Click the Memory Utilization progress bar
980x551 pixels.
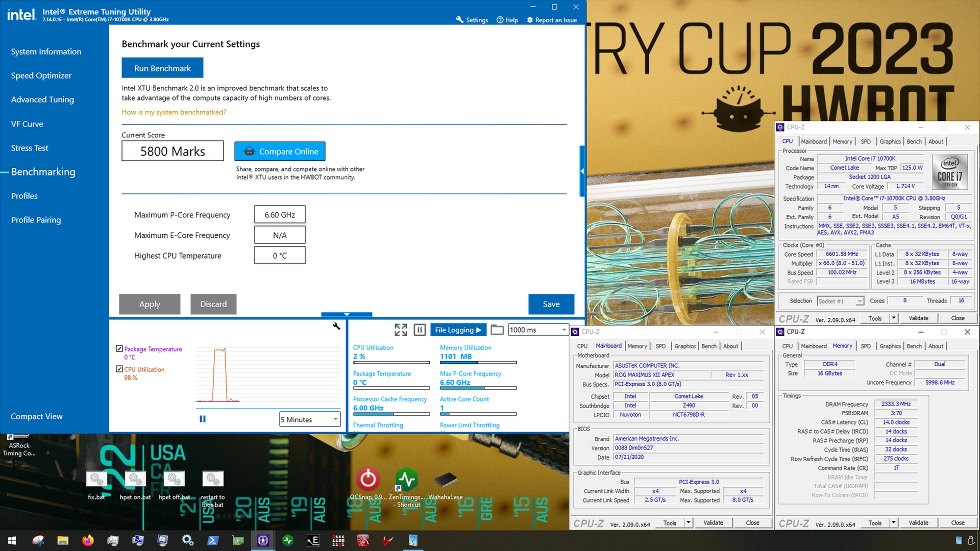(478, 362)
